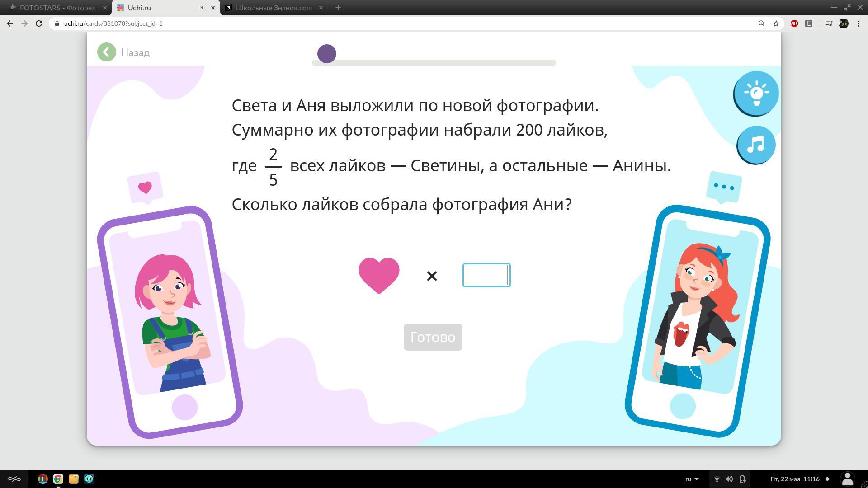
Task: Click the purple progress bar marker
Action: (x=326, y=54)
